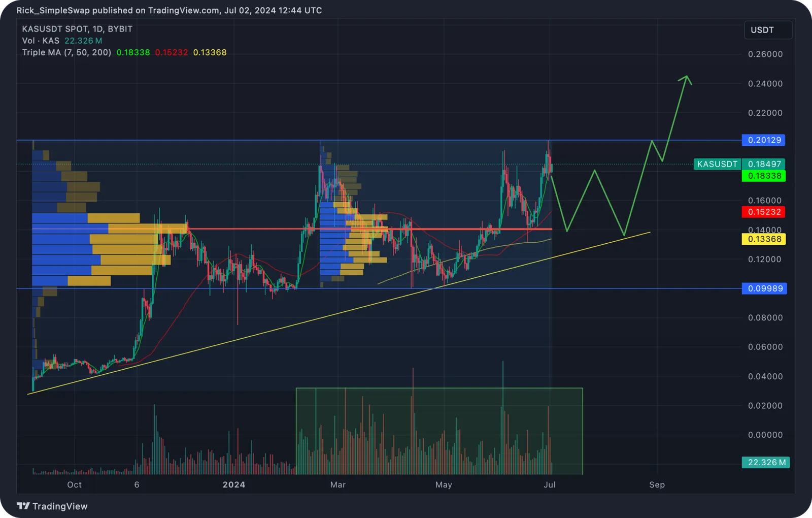Click the 0.02000 price scale label
The width and height of the screenshot is (812, 518).
click(x=765, y=406)
